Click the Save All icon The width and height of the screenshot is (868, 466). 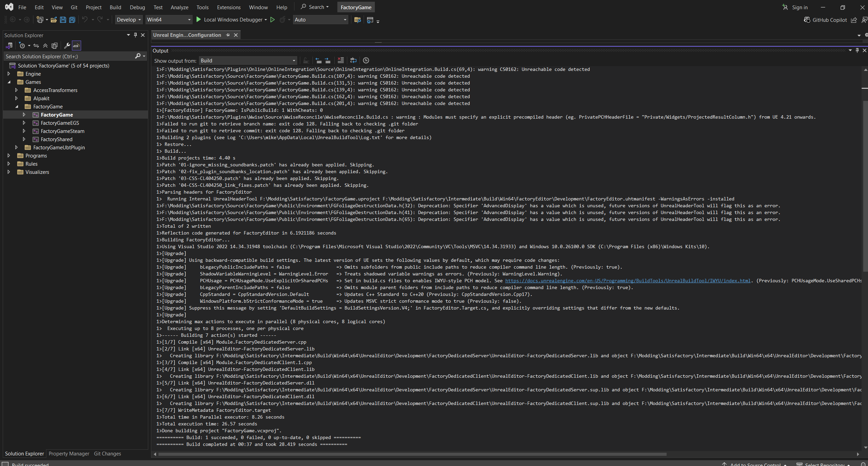[72, 20]
